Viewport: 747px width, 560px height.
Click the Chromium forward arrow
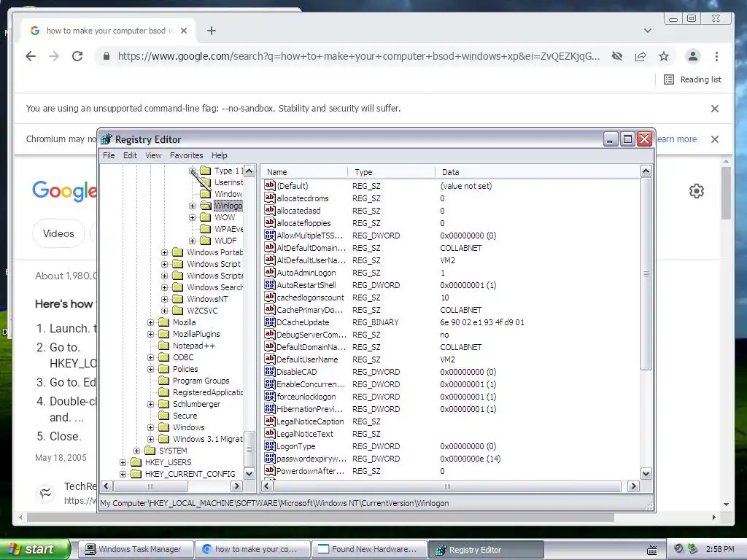[54, 56]
